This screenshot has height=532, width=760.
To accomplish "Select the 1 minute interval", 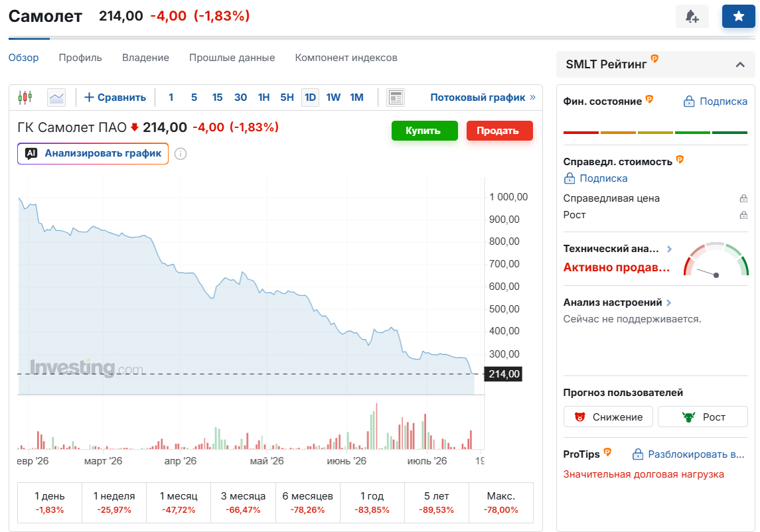I will [x=171, y=98].
